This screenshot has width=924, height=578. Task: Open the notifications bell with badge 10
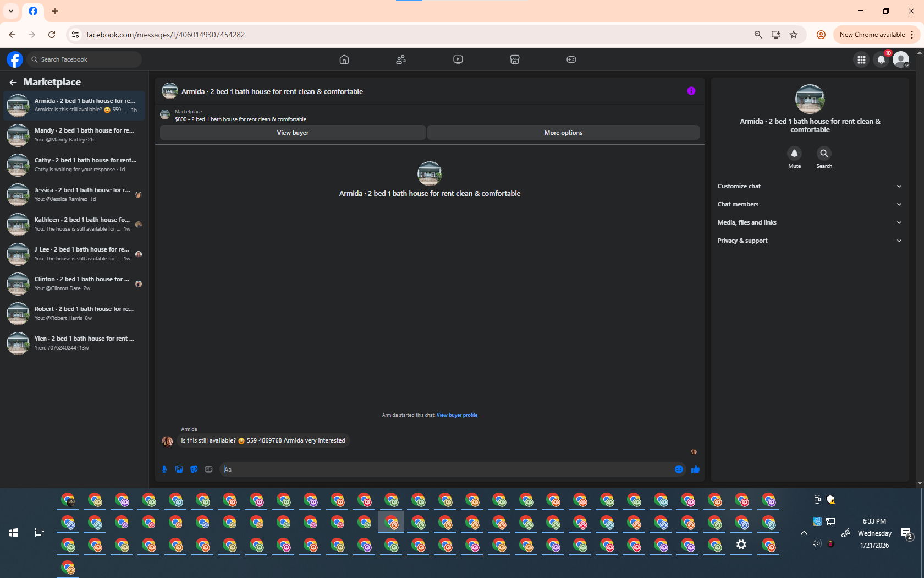(881, 59)
